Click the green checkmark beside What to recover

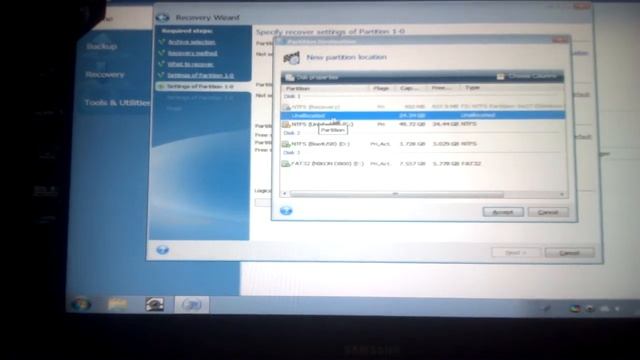coord(162,64)
